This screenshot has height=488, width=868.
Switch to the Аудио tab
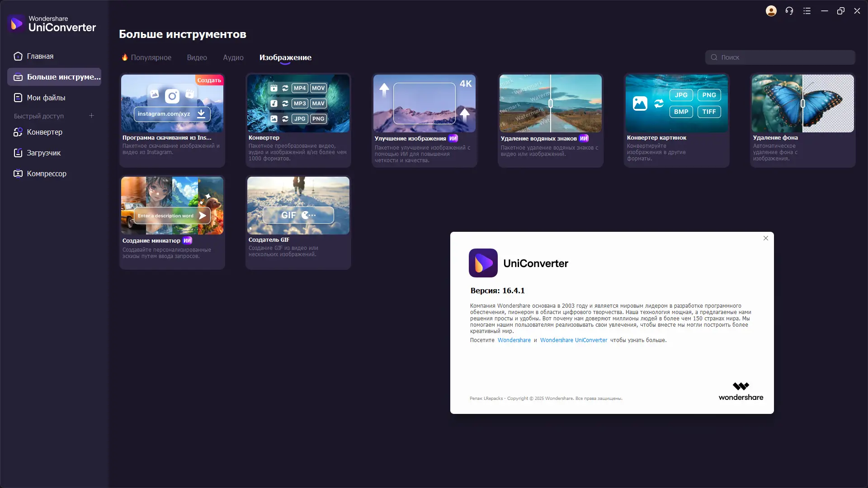pyautogui.click(x=233, y=57)
